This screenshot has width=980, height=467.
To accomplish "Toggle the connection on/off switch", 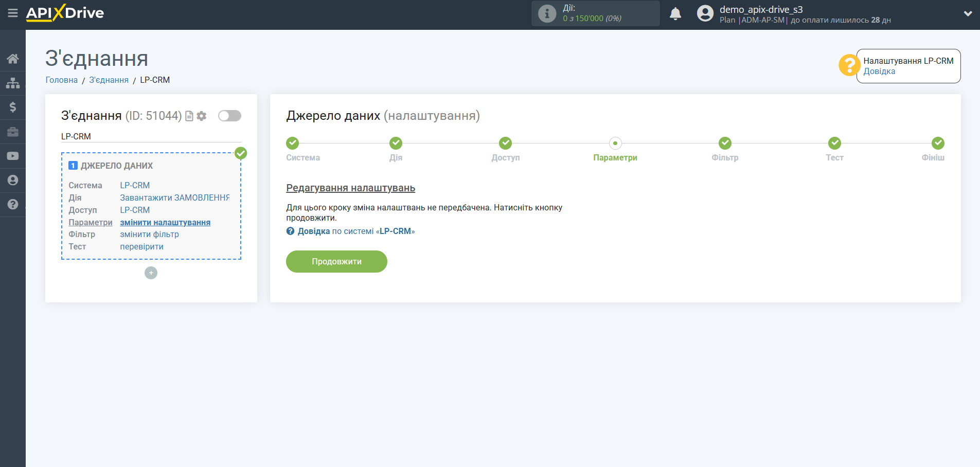I will (x=229, y=116).
